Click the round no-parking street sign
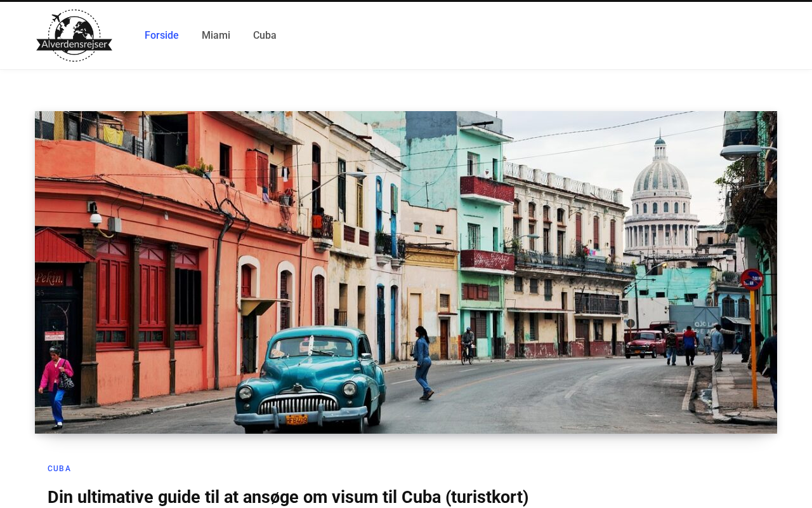 752,279
